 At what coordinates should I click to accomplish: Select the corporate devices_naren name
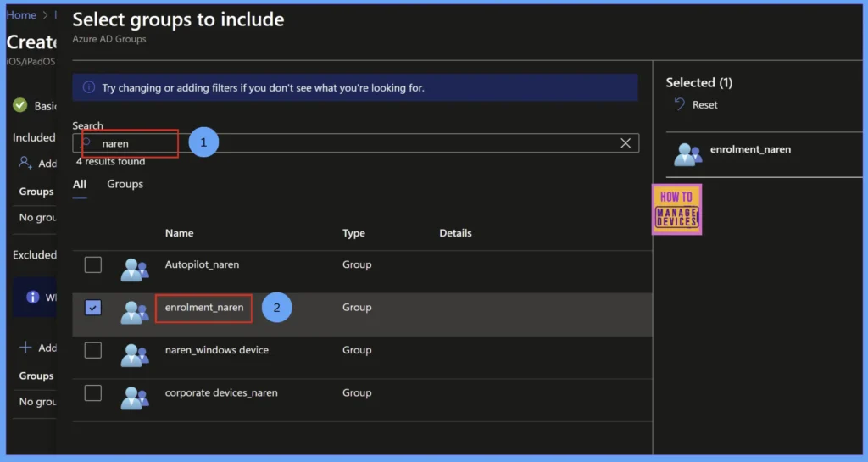pyautogui.click(x=221, y=392)
